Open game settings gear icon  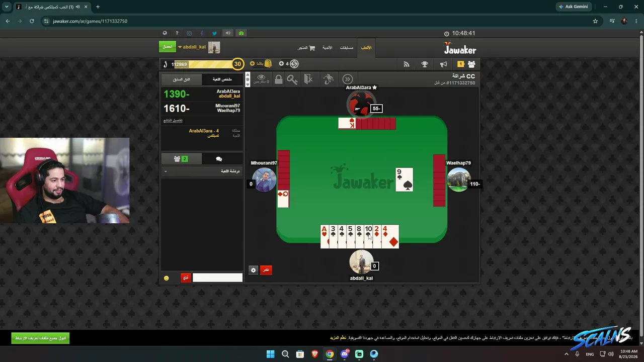pos(253,270)
